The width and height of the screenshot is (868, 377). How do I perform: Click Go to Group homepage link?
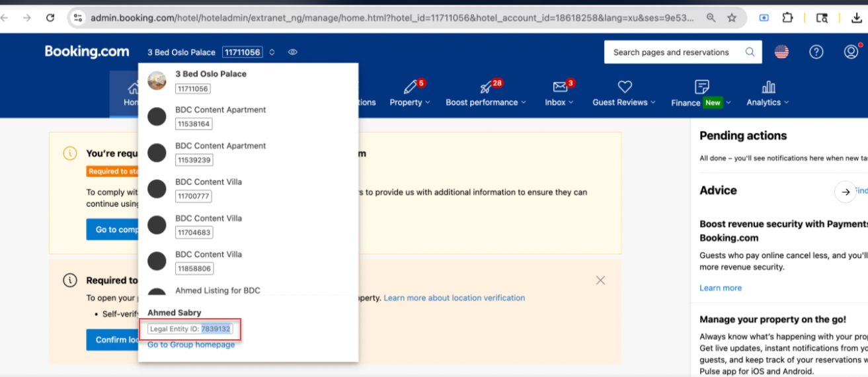(191, 345)
